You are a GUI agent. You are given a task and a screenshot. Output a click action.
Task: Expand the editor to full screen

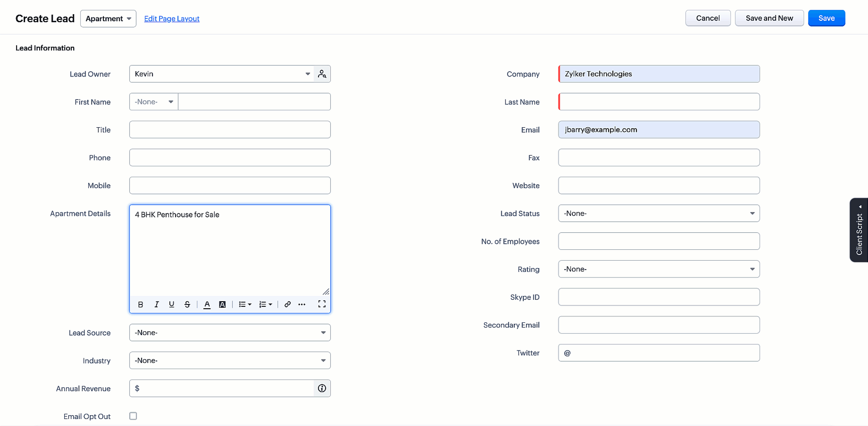(322, 304)
